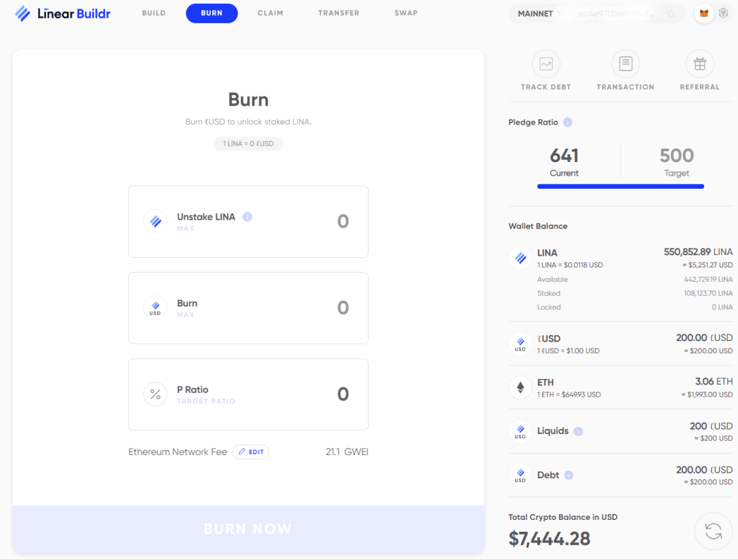This screenshot has height=560, width=738.
Task: Click the LINA icon in Unstake box
Action: pyautogui.click(x=155, y=221)
